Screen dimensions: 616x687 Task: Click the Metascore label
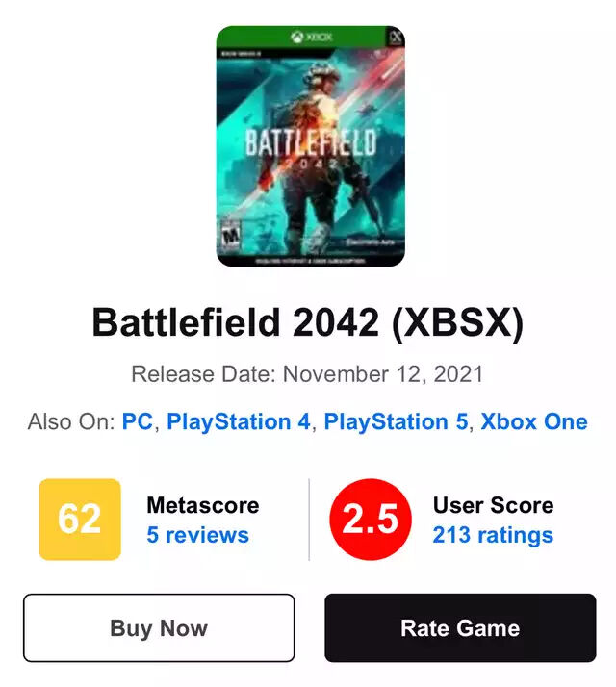point(202,505)
